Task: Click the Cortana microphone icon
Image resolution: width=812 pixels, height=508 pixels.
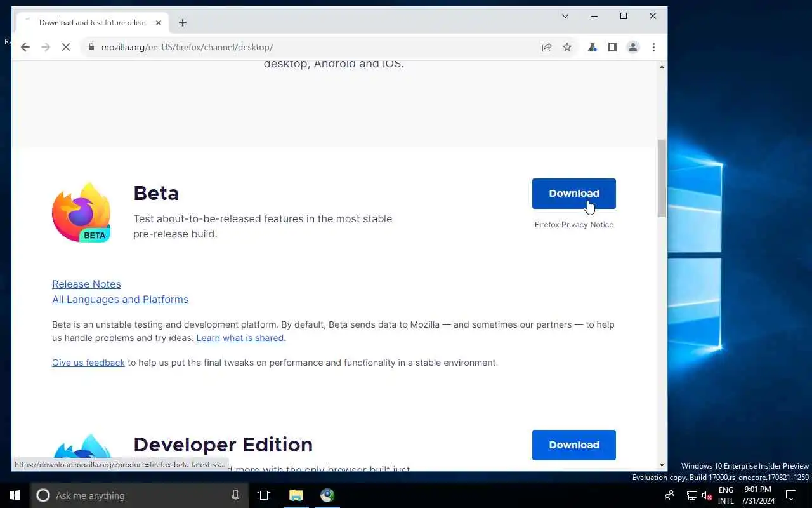Action: point(235,495)
